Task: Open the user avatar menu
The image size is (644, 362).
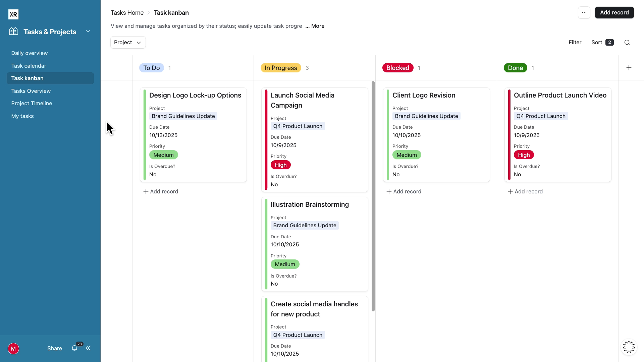Action: [x=13, y=349]
